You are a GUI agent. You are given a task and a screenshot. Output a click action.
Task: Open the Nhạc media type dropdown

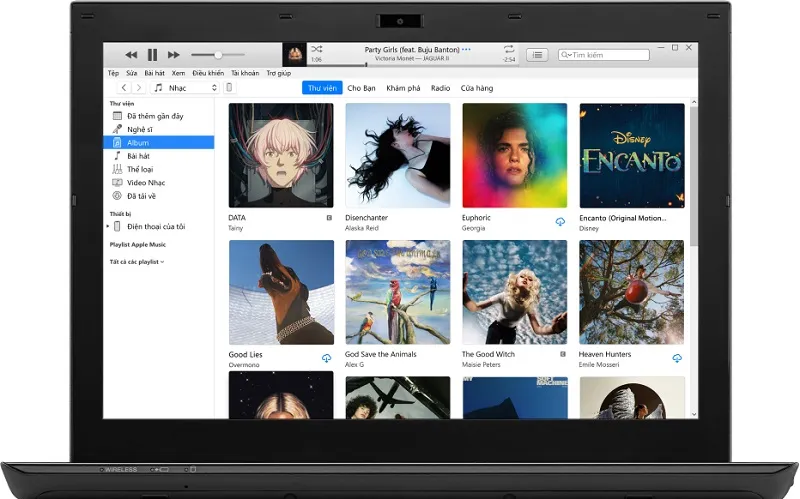point(186,88)
